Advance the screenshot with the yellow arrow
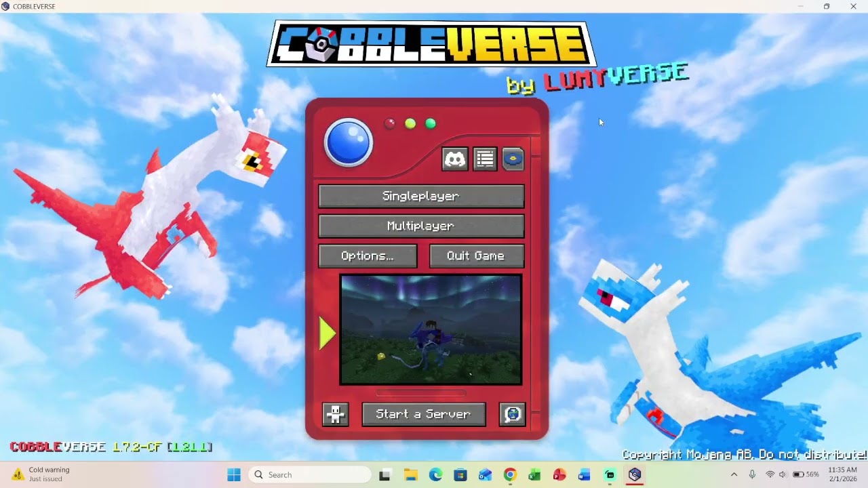Image resolution: width=868 pixels, height=488 pixels. pos(328,334)
